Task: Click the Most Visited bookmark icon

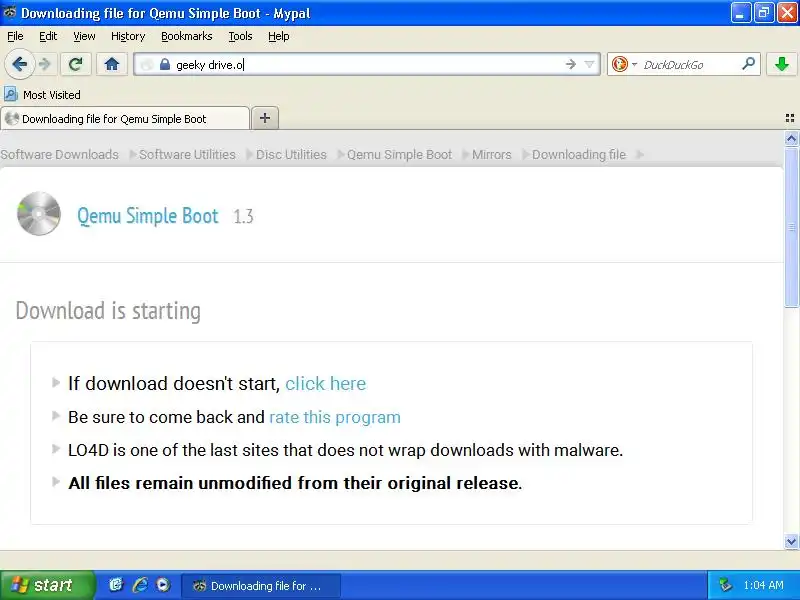Action: point(11,94)
